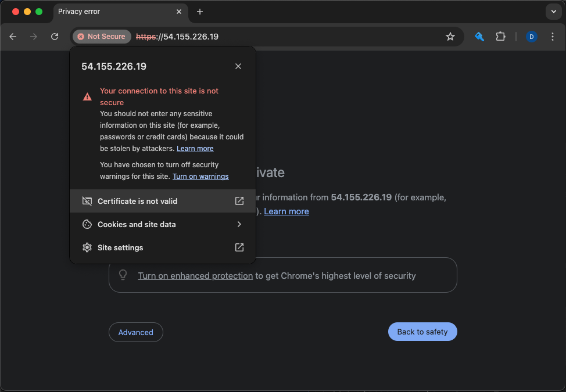Click Turn on enhanced protection link
Screen dimensions: 566x392
coord(195,276)
